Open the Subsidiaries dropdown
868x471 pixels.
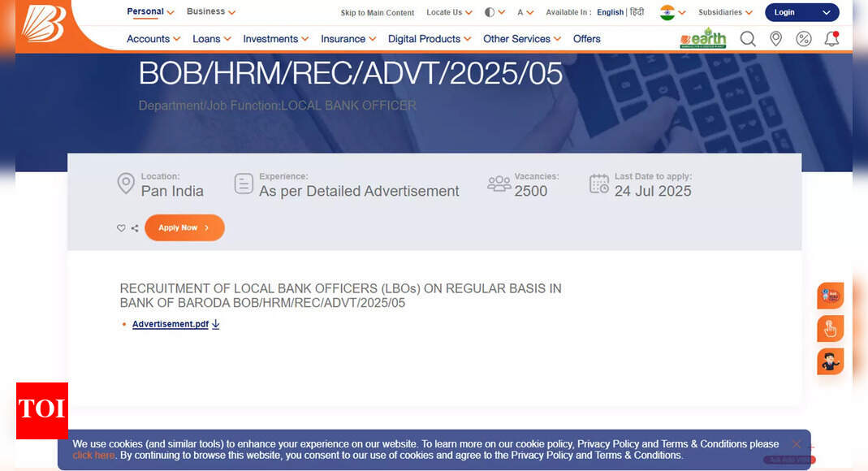[725, 12]
